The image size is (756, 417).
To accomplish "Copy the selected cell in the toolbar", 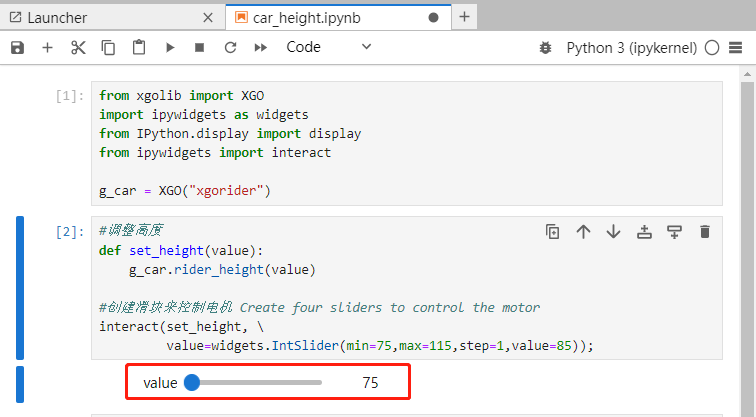I will pyautogui.click(x=108, y=47).
